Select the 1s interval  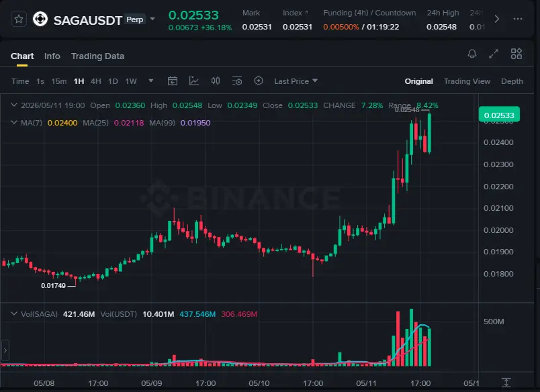click(40, 81)
